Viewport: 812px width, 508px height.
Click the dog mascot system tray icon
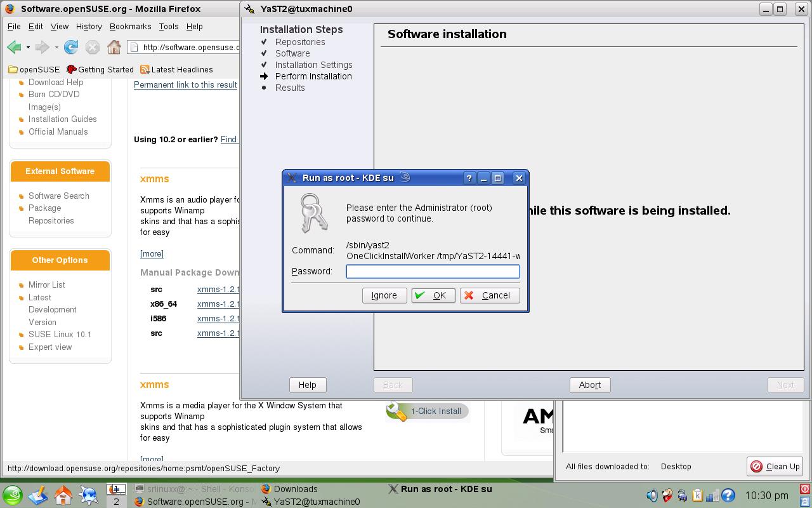click(667, 495)
